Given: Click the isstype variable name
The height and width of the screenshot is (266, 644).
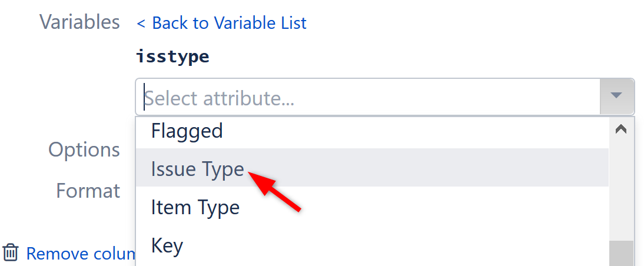Looking at the screenshot, I should [172, 57].
